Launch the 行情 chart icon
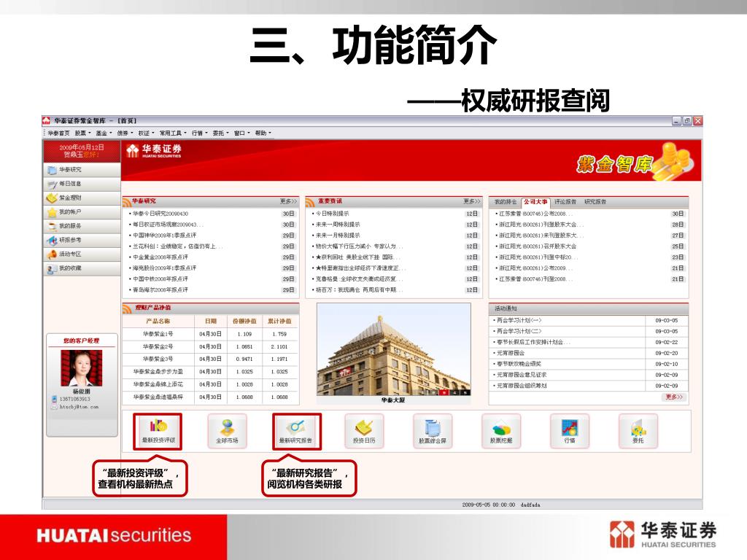 [569, 432]
